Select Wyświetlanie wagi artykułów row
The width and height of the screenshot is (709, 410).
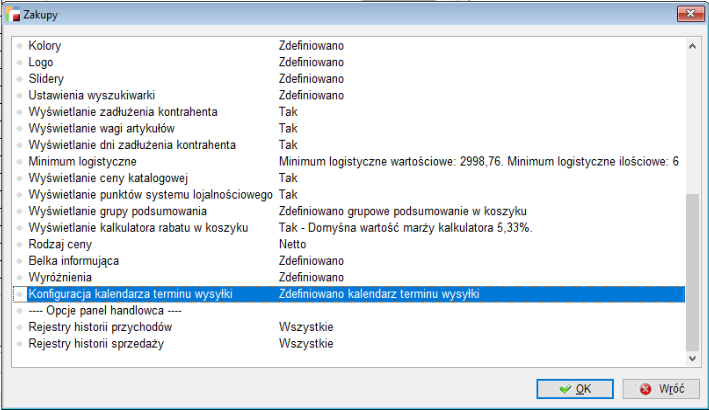coord(101,129)
